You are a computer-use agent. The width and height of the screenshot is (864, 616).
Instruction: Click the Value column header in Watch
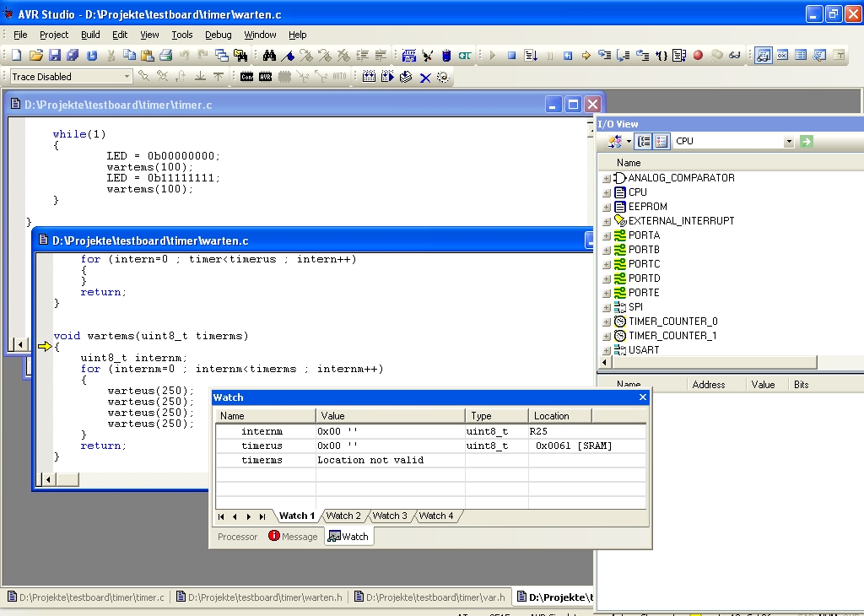(x=391, y=416)
